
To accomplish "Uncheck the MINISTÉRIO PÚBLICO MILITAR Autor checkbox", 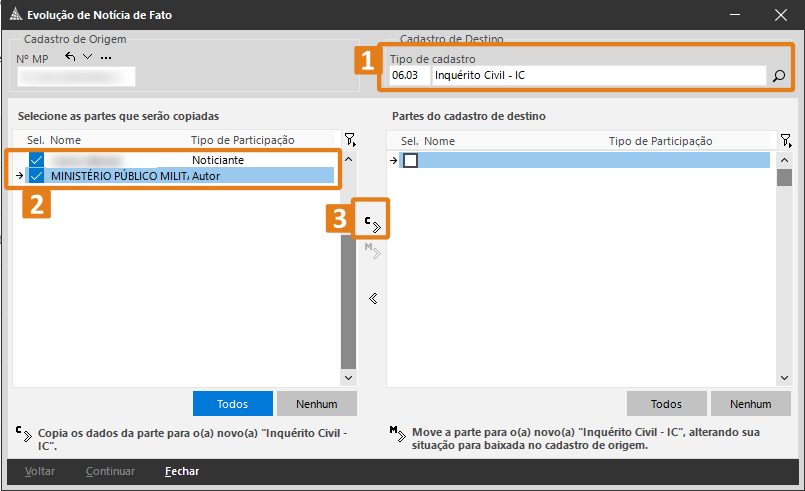I will tap(36, 176).
